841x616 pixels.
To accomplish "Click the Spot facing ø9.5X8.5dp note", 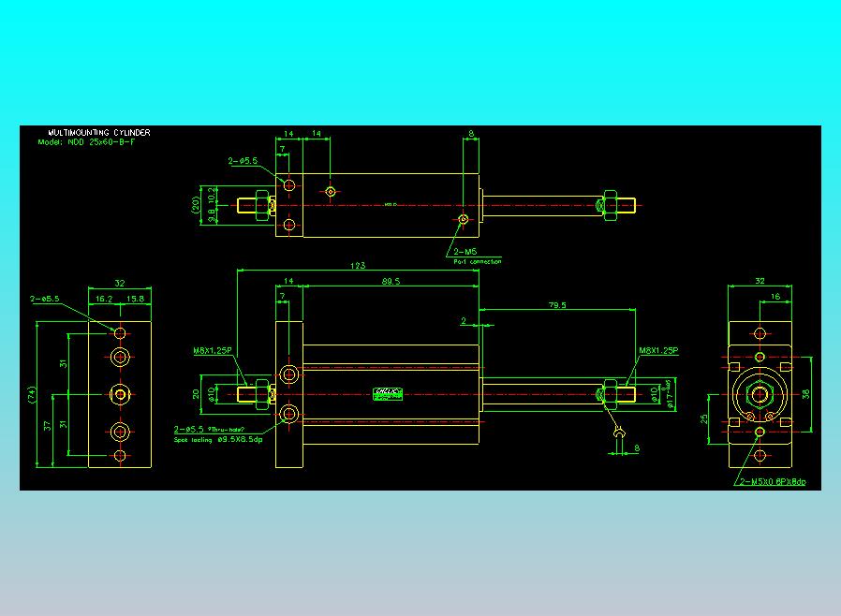I will click(x=218, y=440).
